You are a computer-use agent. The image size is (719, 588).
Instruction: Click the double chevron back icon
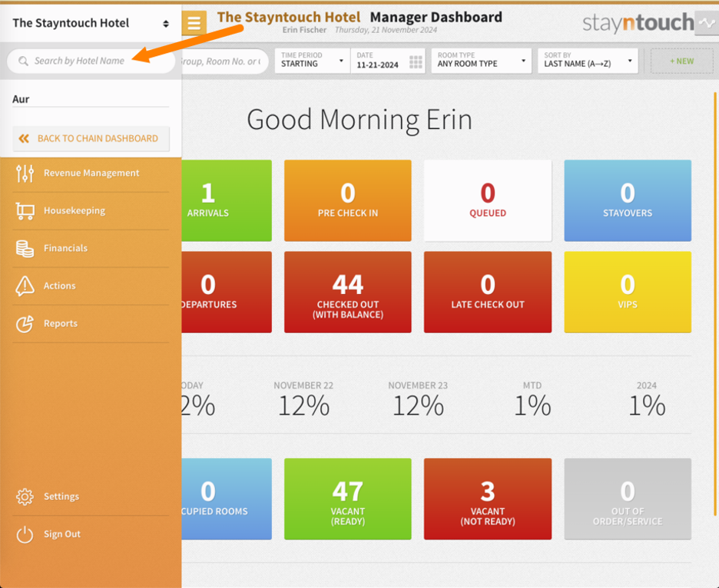(24, 138)
